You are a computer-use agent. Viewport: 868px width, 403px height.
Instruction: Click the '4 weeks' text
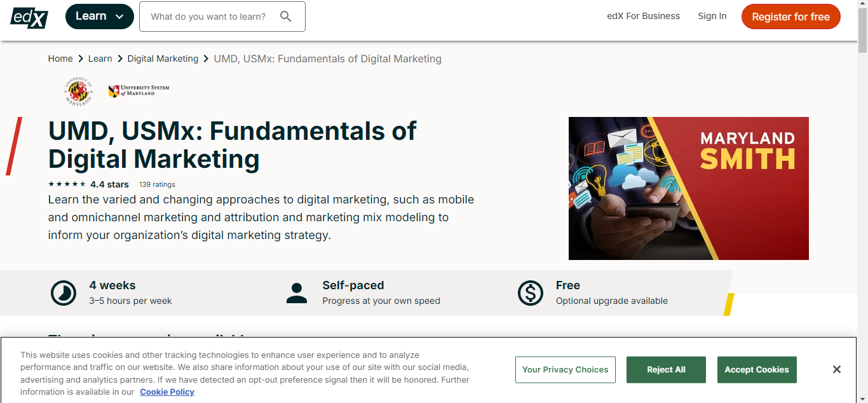[x=112, y=285]
